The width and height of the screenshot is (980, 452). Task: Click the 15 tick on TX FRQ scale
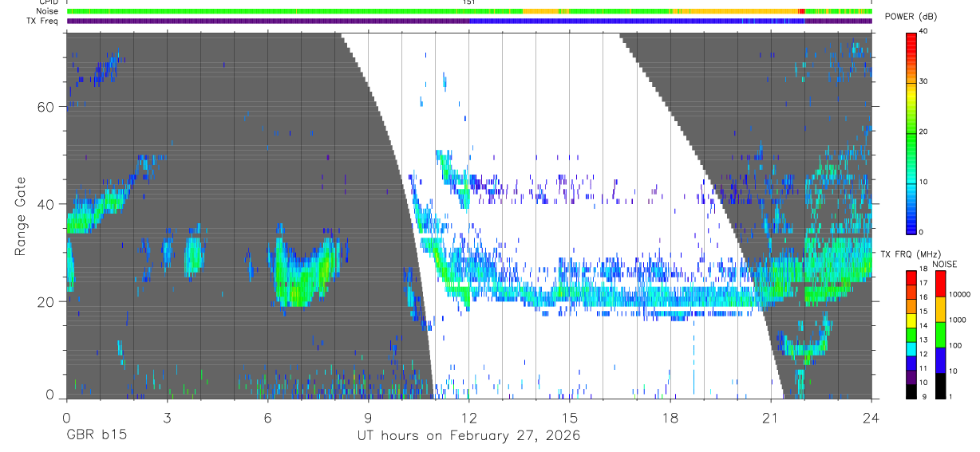(x=923, y=312)
